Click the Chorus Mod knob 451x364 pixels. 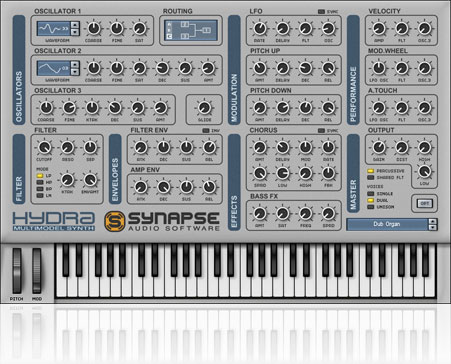(x=305, y=147)
